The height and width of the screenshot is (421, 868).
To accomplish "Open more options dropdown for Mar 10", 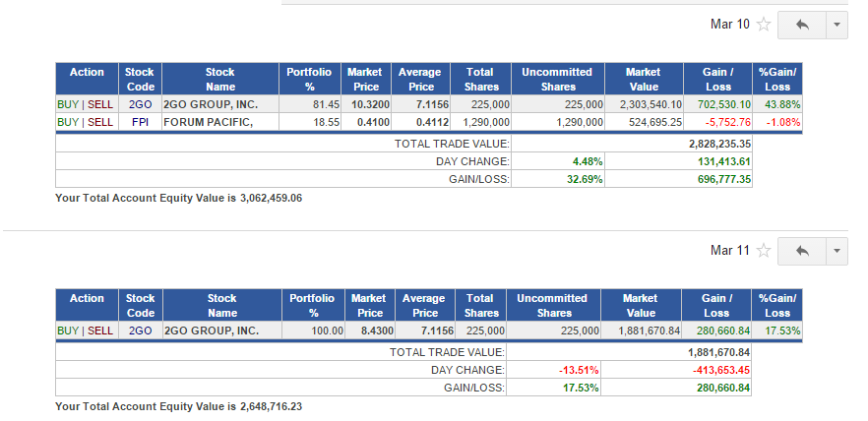I will pos(837,25).
